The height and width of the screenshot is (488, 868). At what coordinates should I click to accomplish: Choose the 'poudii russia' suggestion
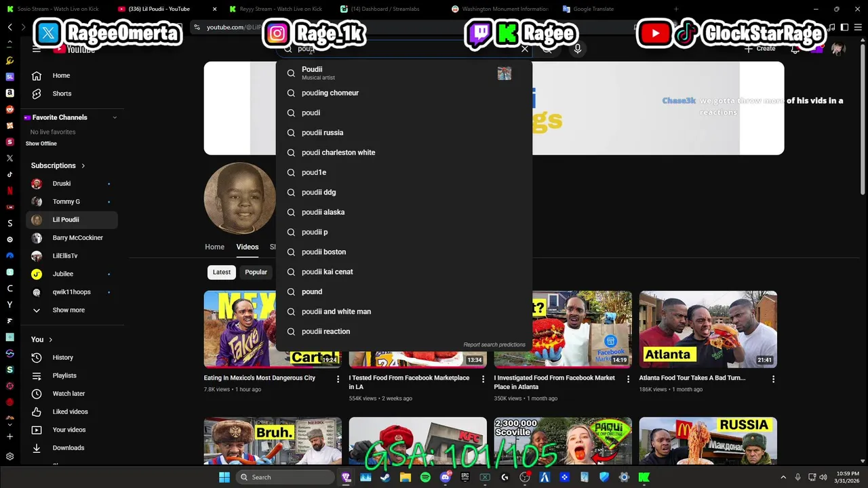(x=403, y=133)
